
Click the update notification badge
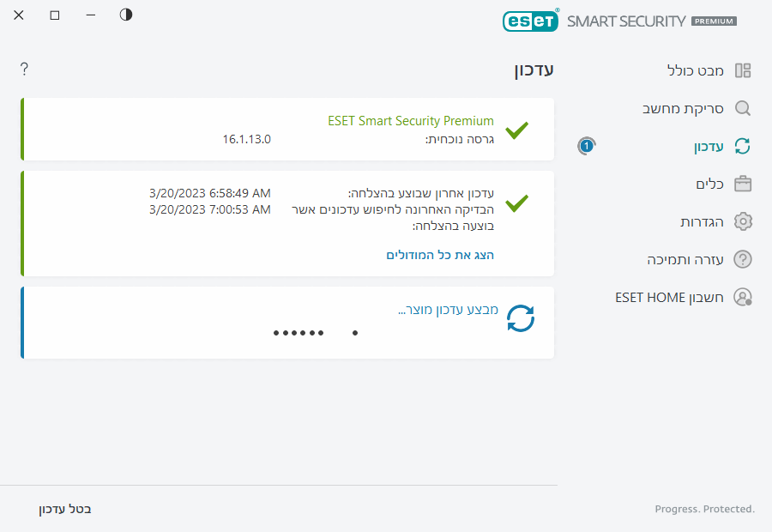tap(586, 146)
